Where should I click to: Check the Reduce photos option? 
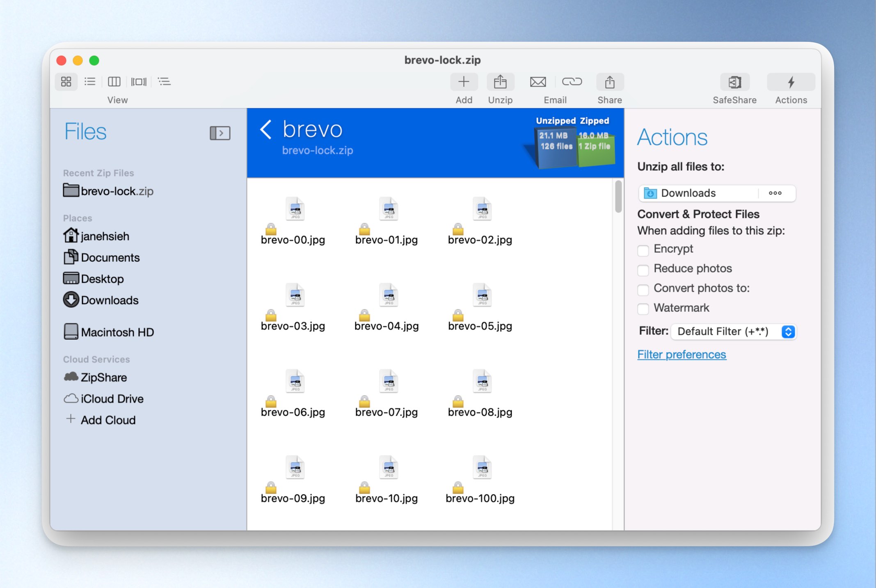coord(643,270)
